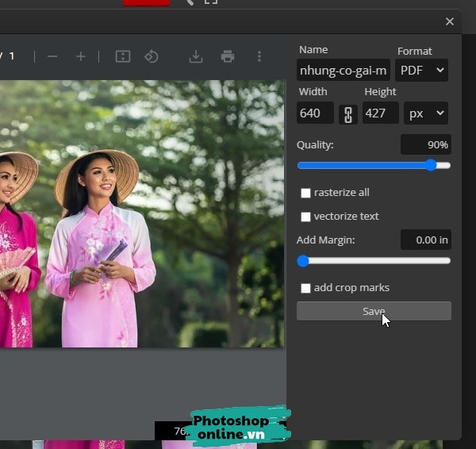Enable the rasterize all checkbox
Screen dimensions: 476x449
[305, 193]
